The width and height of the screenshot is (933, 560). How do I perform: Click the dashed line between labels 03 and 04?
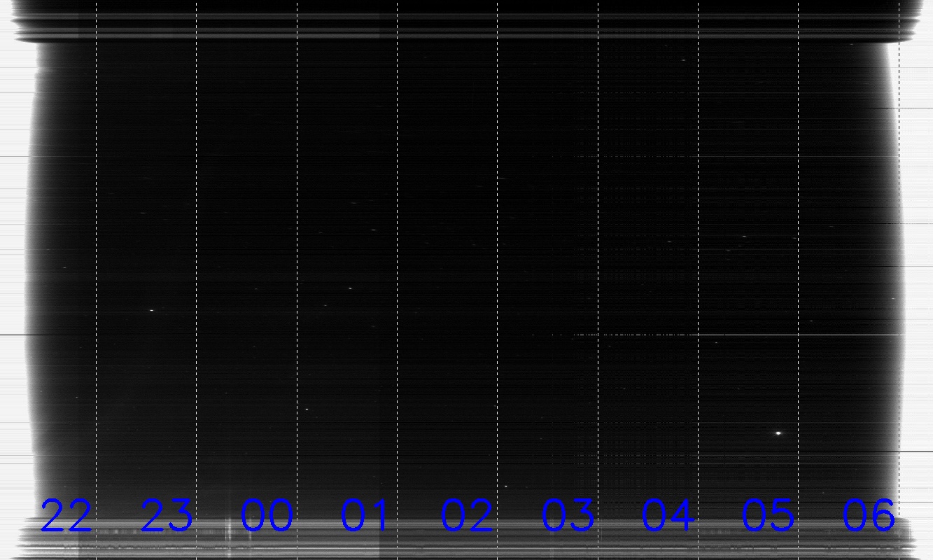pyautogui.click(x=598, y=280)
